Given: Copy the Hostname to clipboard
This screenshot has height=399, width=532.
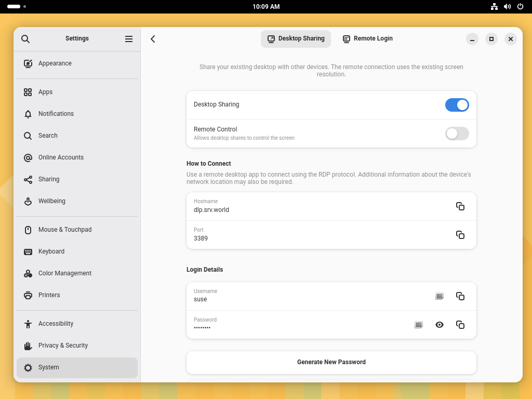Looking at the screenshot, I should (x=460, y=206).
